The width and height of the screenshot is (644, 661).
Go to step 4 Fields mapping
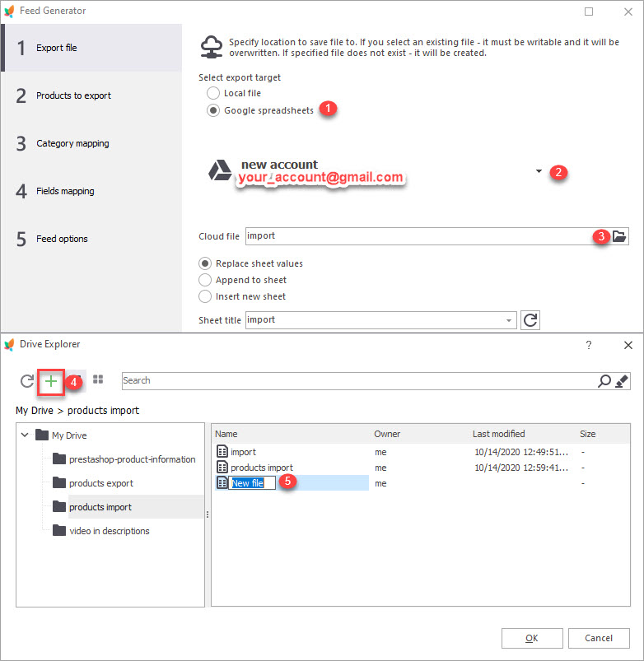[x=91, y=191]
